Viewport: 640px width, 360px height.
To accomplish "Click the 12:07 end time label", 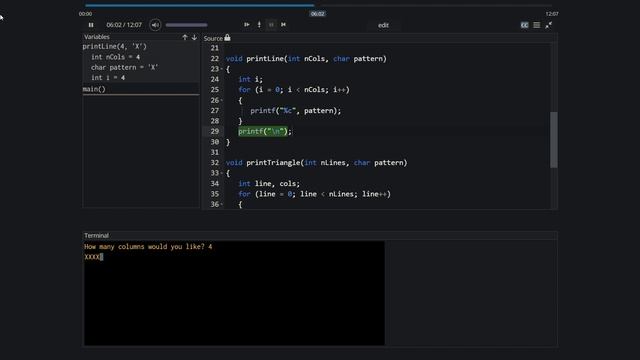I will 552,14.
